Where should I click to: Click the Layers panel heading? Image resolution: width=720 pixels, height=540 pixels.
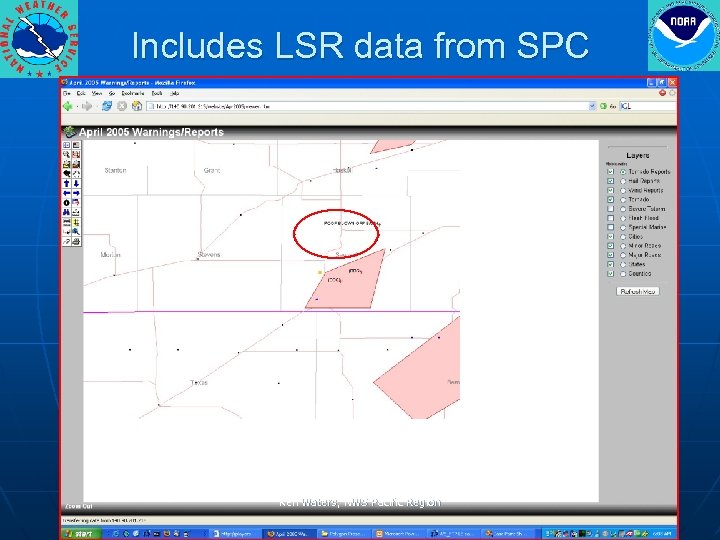coord(637,156)
